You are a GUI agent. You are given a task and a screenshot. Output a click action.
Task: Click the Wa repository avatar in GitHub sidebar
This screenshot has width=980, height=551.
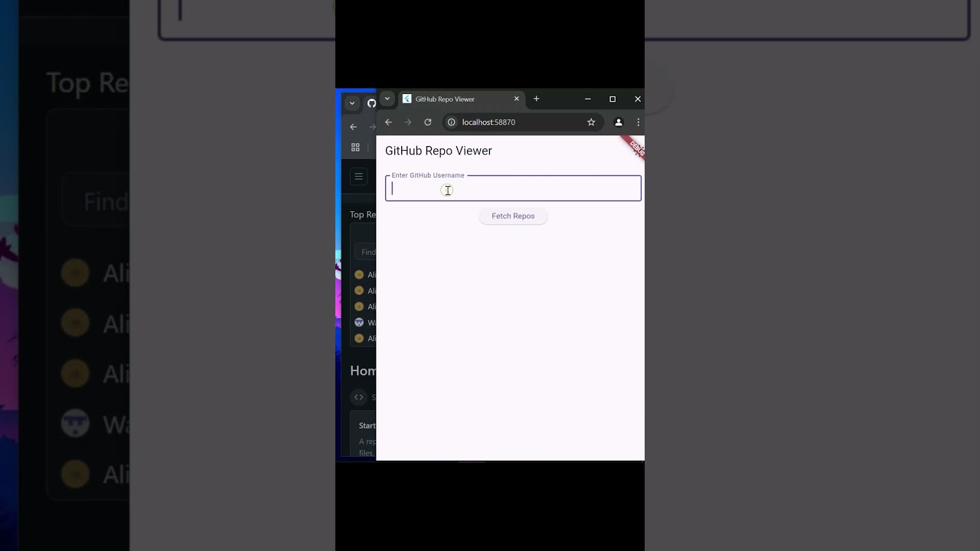(x=359, y=323)
